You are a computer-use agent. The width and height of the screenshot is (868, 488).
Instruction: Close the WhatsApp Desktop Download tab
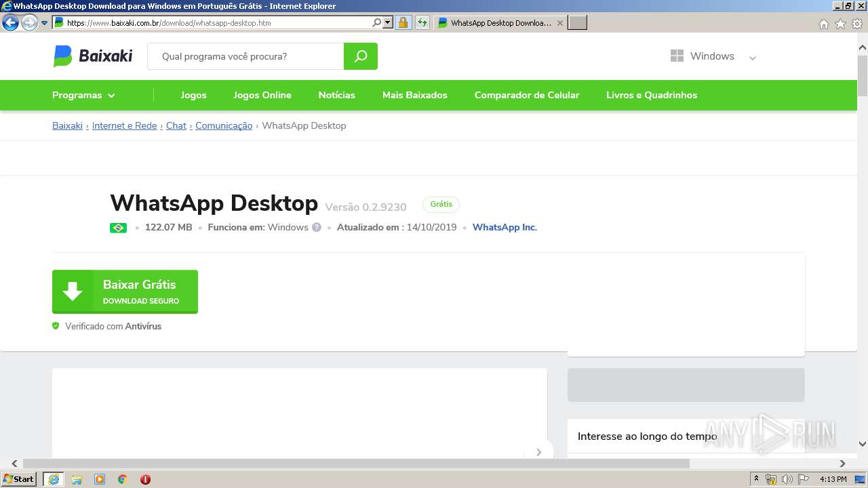(559, 22)
